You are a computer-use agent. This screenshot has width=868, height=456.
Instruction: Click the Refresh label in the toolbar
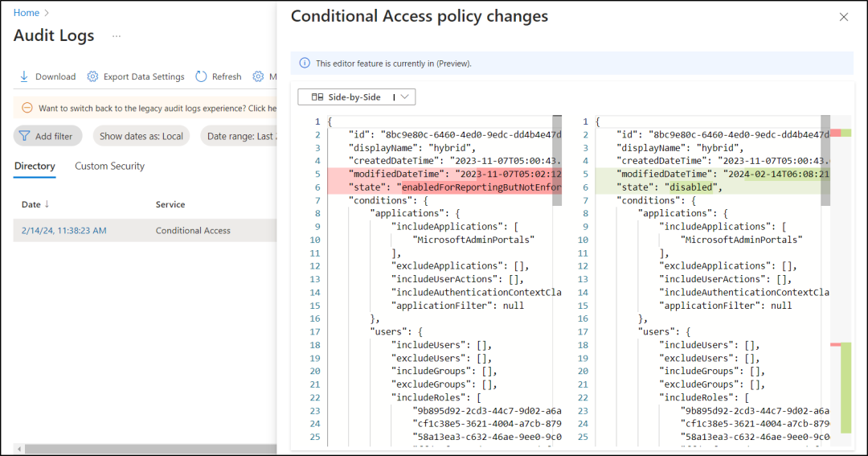coord(227,76)
